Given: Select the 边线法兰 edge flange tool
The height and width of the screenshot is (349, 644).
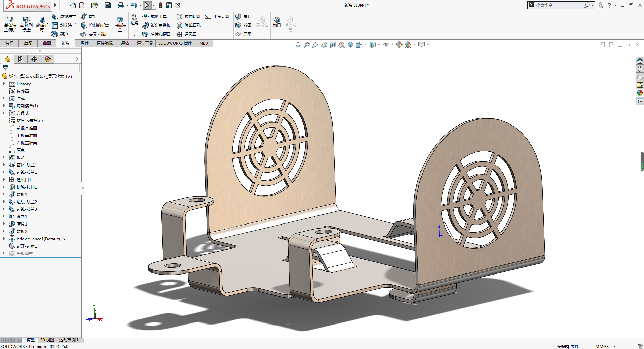Looking at the screenshot, I should 64,17.
